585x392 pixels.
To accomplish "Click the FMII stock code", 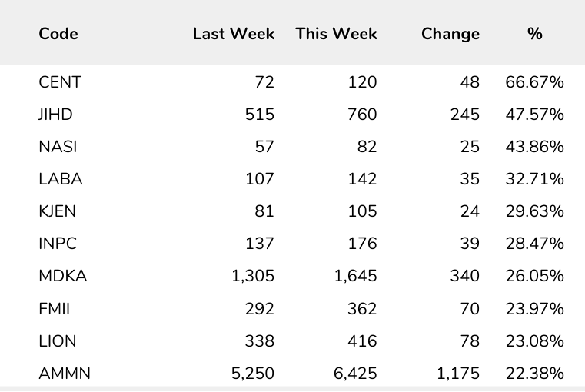I will click(54, 309).
